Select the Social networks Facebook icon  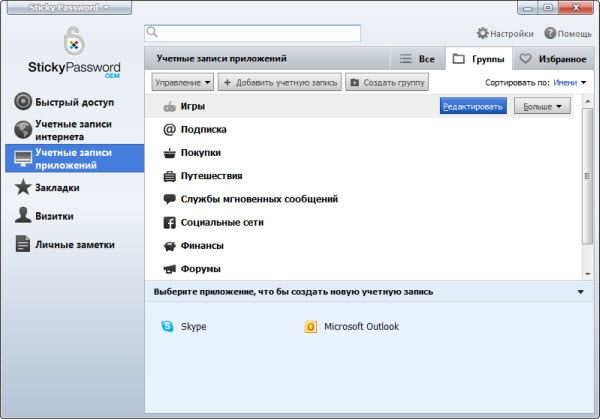click(170, 222)
